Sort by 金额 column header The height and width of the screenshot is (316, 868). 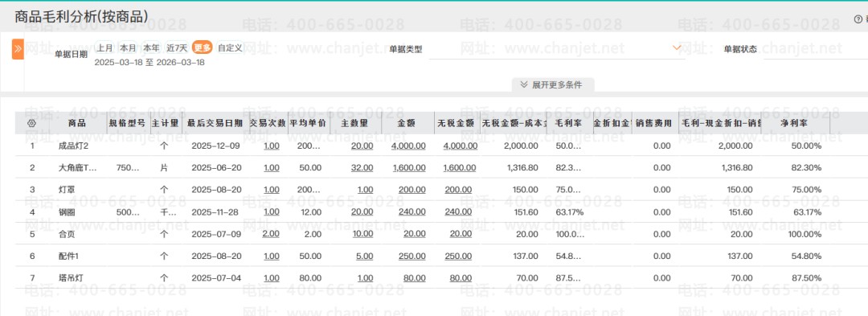point(407,123)
